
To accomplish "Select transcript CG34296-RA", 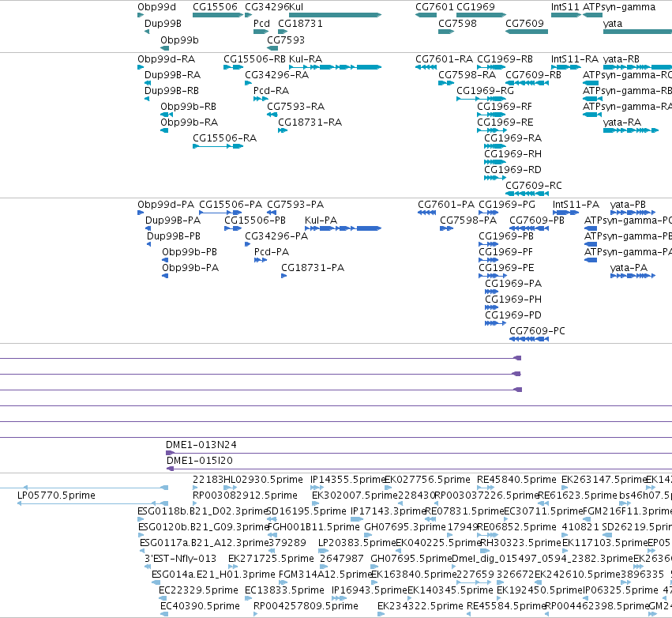I will click(x=248, y=83).
